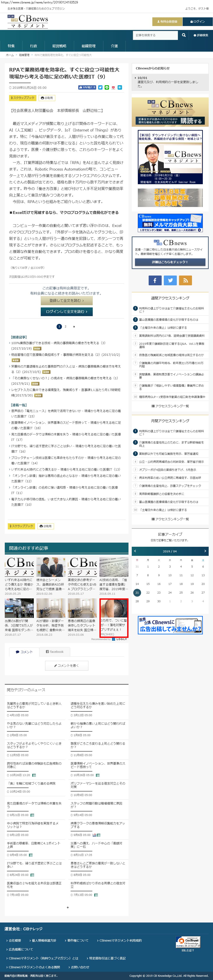This screenshot has height=980, width=213.
Task: Share article via the LINE icon
Action: (x=107, y=87)
